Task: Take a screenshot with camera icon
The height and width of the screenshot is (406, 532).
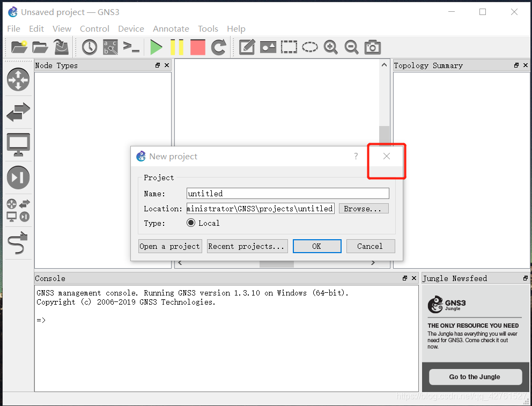Action: 373,47
